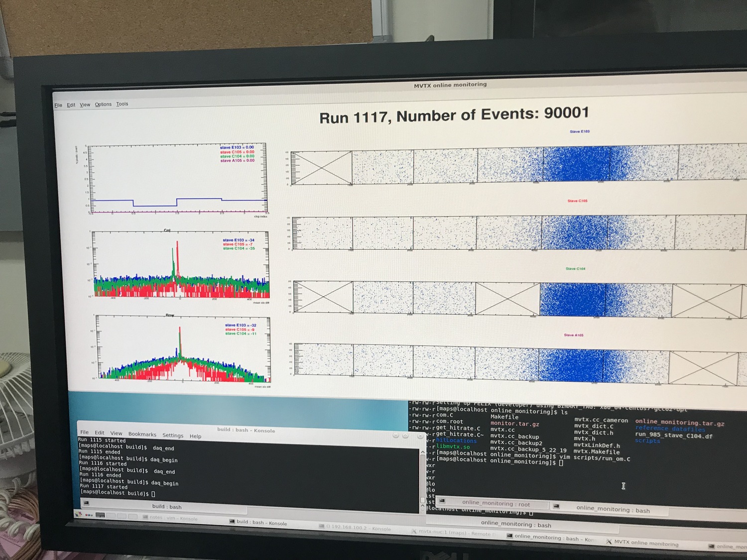Click 'monitor.tar.gz' in terminal listing

(514, 424)
